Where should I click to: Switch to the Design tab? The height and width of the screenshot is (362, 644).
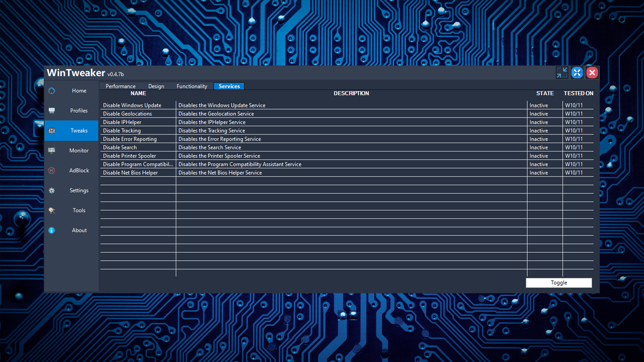156,86
